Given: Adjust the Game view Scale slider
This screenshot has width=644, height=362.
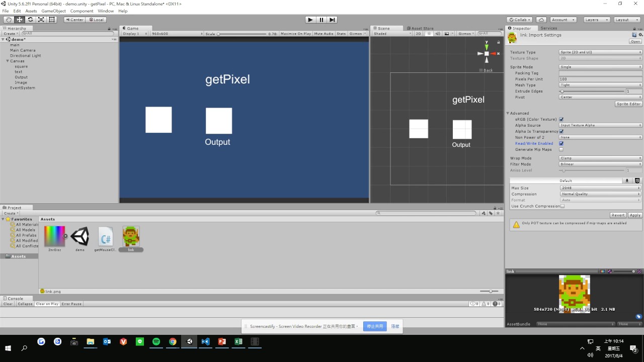Looking at the screenshot, I should pos(243,34).
